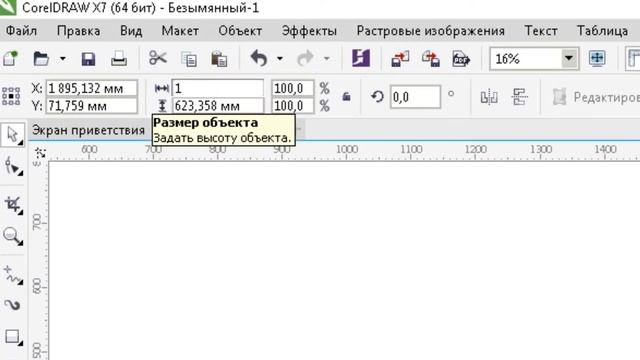Click the Redo arrow icon
The width and height of the screenshot is (640, 360).
point(305,58)
